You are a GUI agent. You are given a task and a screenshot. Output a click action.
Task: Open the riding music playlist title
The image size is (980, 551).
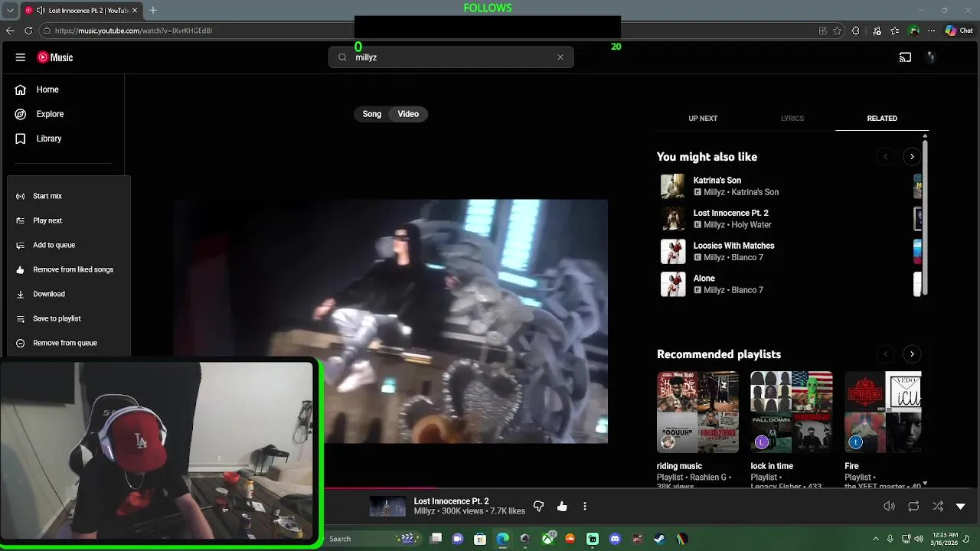click(x=679, y=466)
